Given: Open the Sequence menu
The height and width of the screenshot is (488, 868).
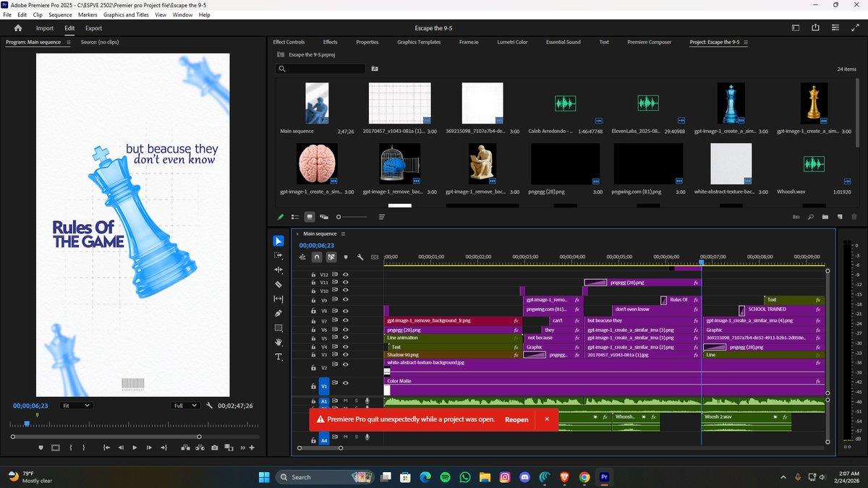Looking at the screenshot, I should click(x=60, y=14).
